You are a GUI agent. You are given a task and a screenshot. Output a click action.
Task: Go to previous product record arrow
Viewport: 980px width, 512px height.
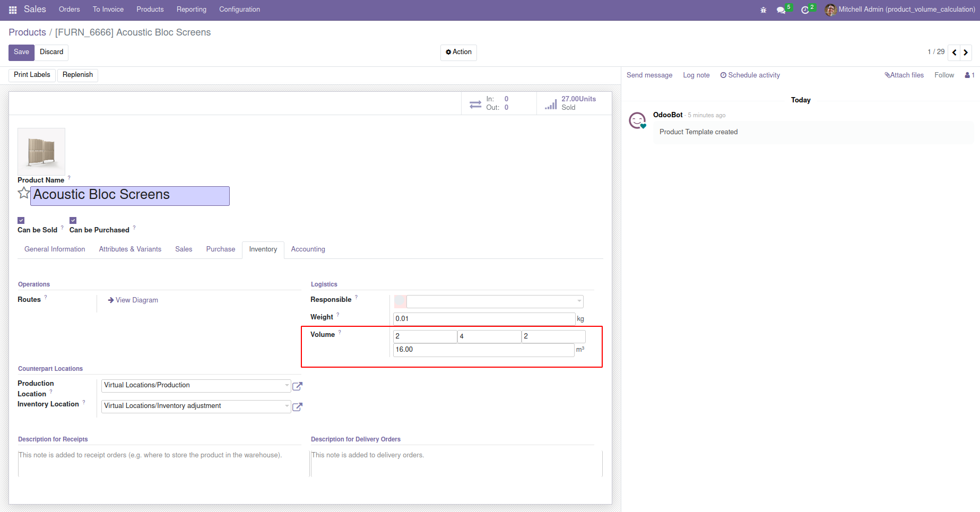954,52
